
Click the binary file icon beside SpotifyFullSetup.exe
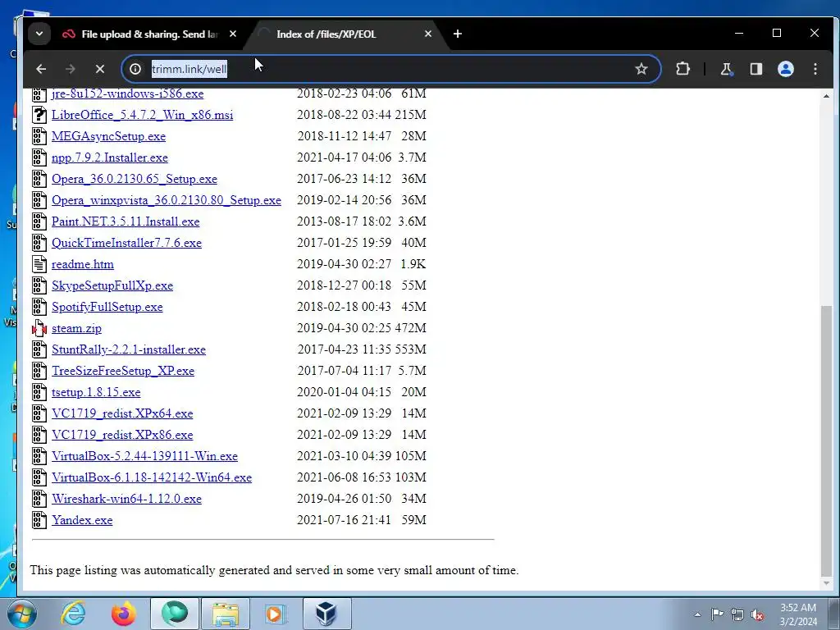[39, 307]
